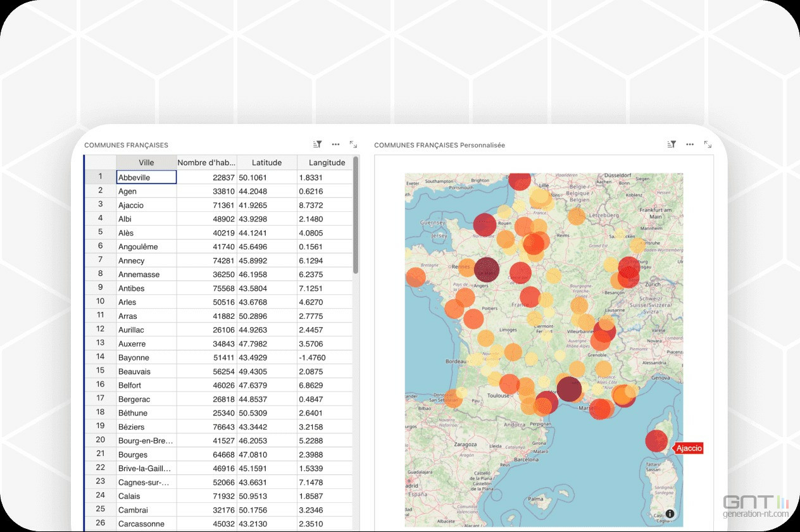Image resolution: width=800 pixels, height=532 pixels.
Task: Open filter icon in Communes Françaises table panel
Action: (318, 145)
